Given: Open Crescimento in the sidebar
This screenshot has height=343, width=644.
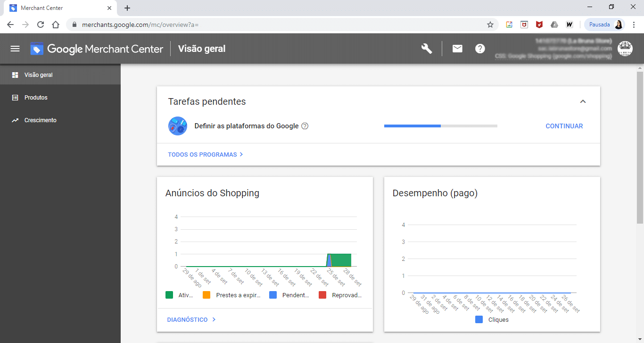Looking at the screenshot, I should tap(60, 120).
